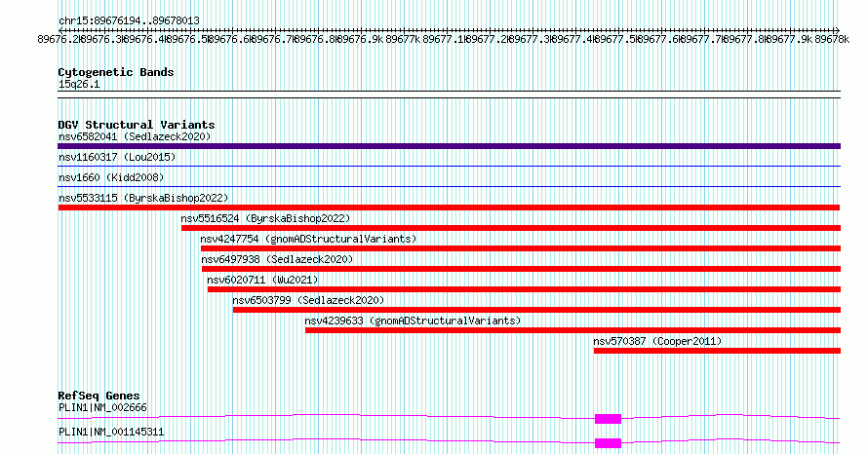The height and width of the screenshot is (454, 868).
Task: Open variant nsv6497938 (Sedlazeck2020) label
Action: point(277,259)
